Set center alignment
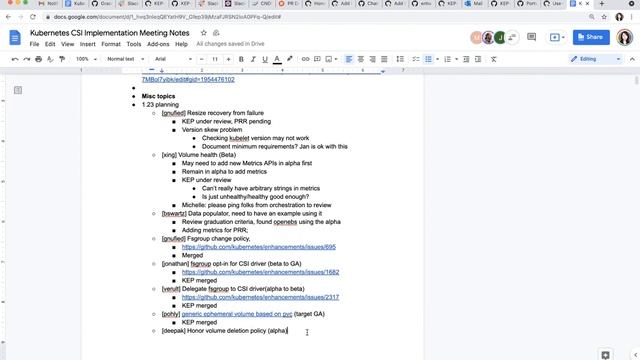The image size is (640, 360). click(x=360, y=59)
